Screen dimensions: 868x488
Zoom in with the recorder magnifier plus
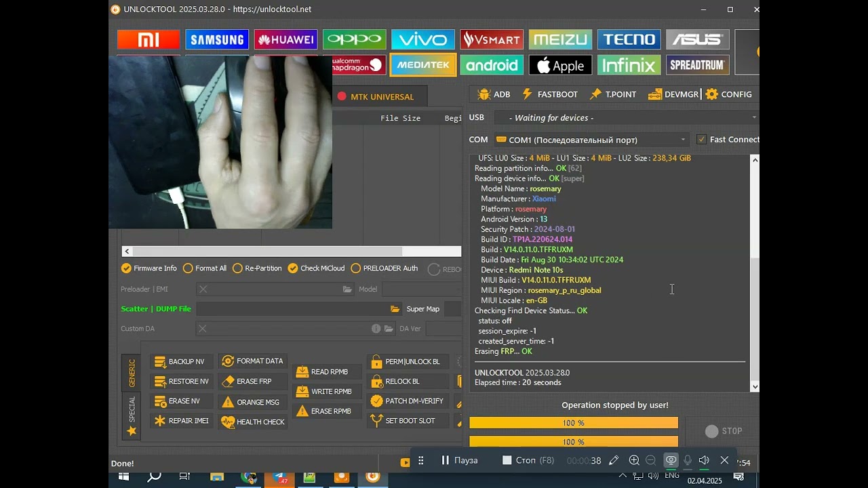pos(634,460)
